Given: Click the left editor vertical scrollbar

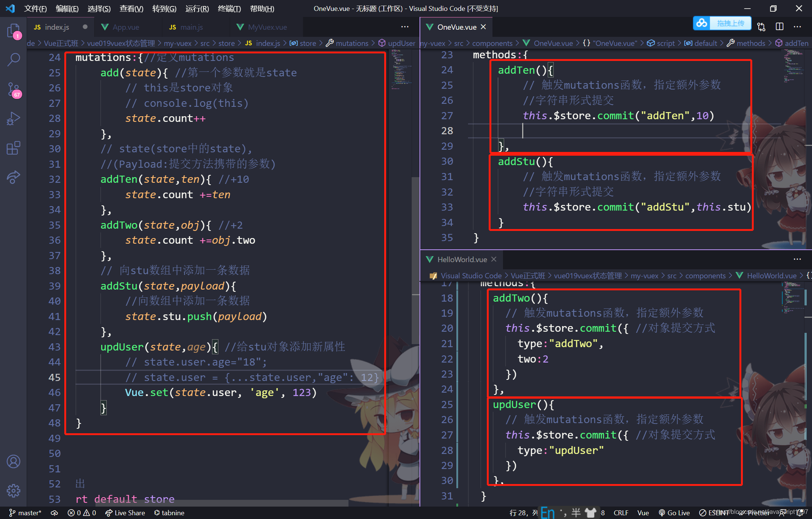Looking at the screenshot, I should coord(415,259).
